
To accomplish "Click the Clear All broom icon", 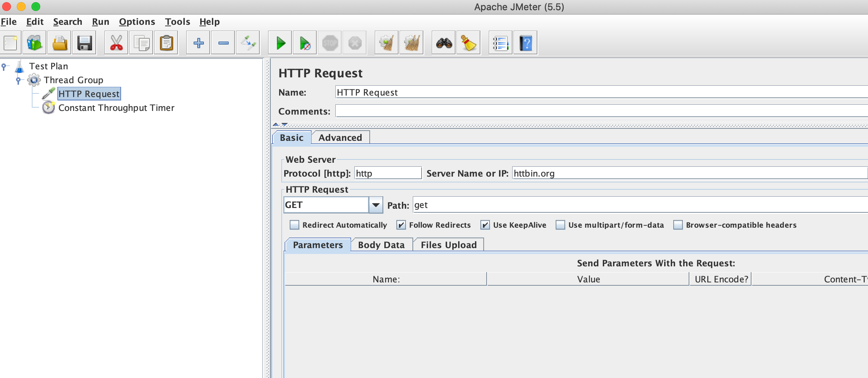I will pyautogui.click(x=412, y=43).
